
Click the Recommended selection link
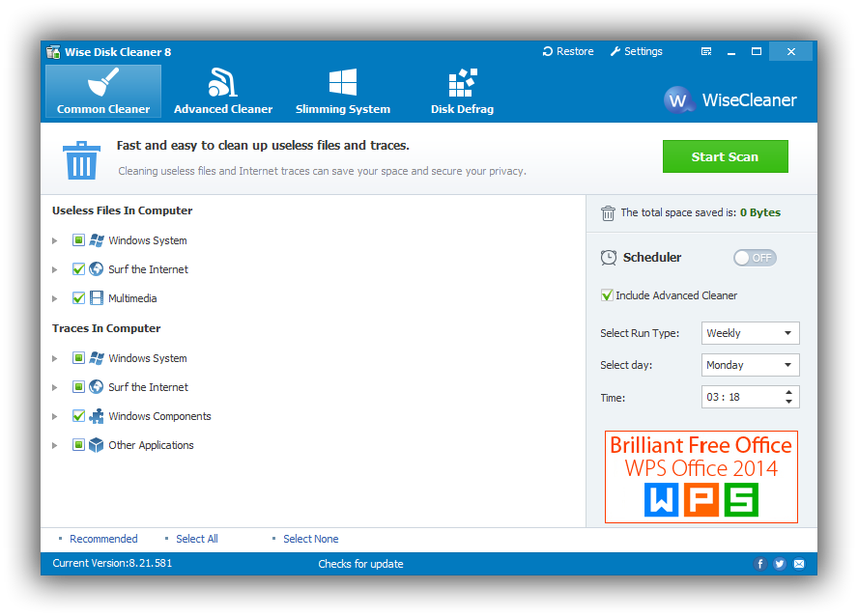103,539
